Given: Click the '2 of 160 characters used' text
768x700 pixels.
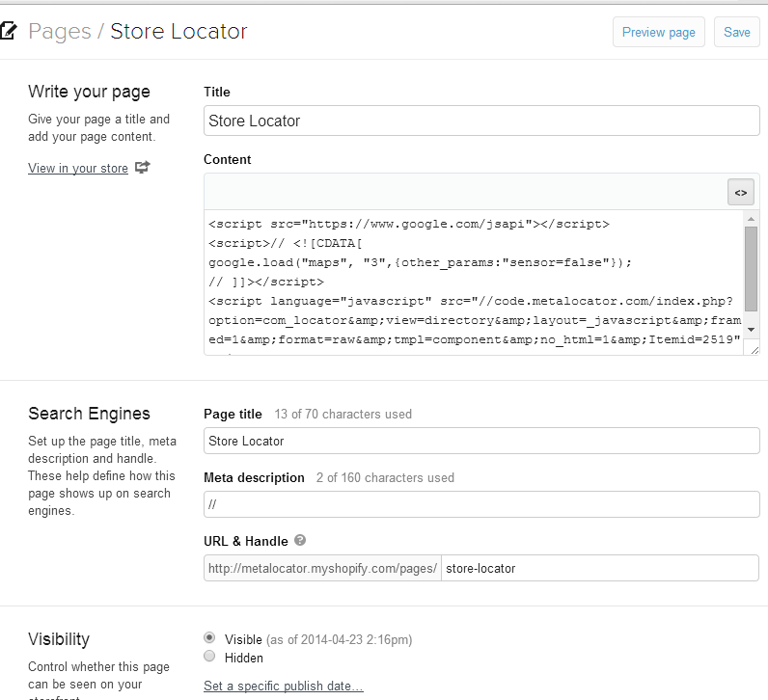Looking at the screenshot, I should (385, 478).
